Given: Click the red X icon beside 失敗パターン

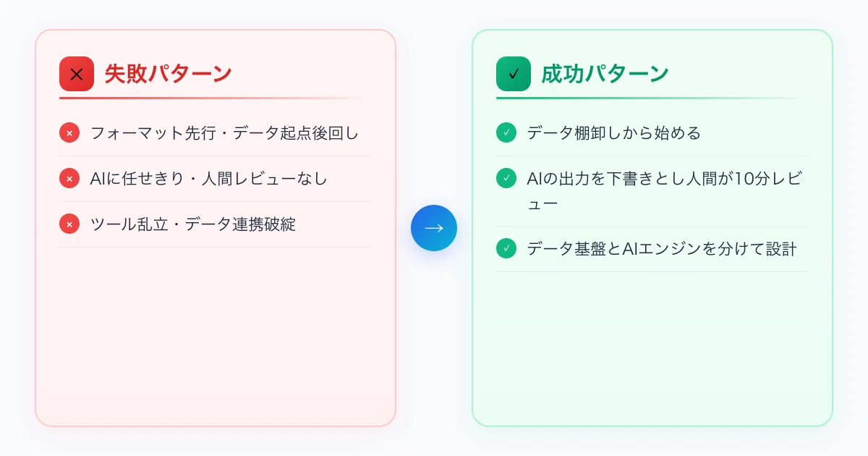Looking at the screenshot, I should tap(77, 74).
